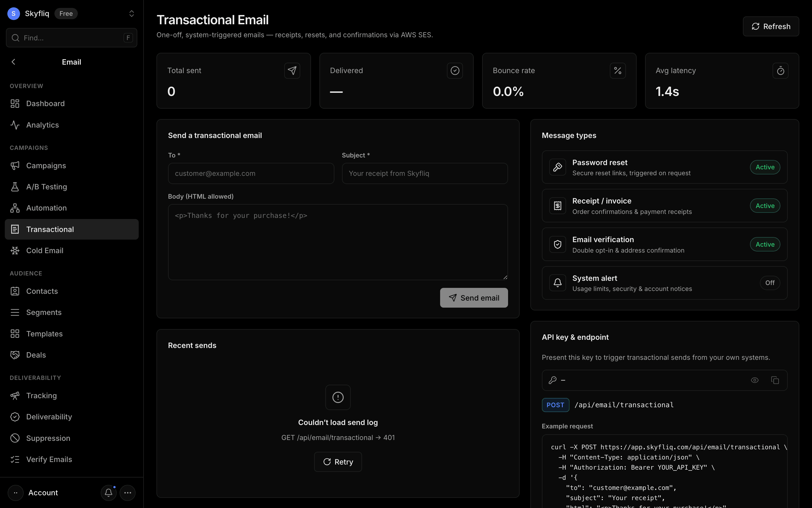Toggle Password reset Active status
The height and width of the screenshot is (508, 812).
tap(765, 167)
